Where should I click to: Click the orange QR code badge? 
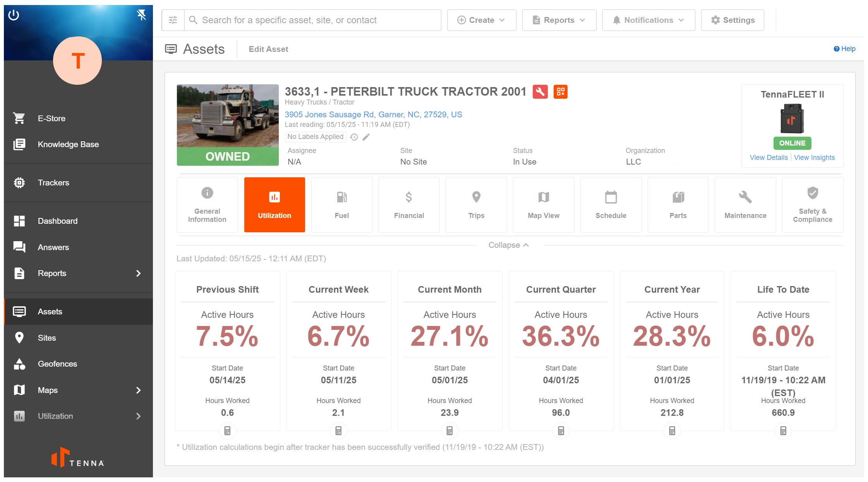561,92
